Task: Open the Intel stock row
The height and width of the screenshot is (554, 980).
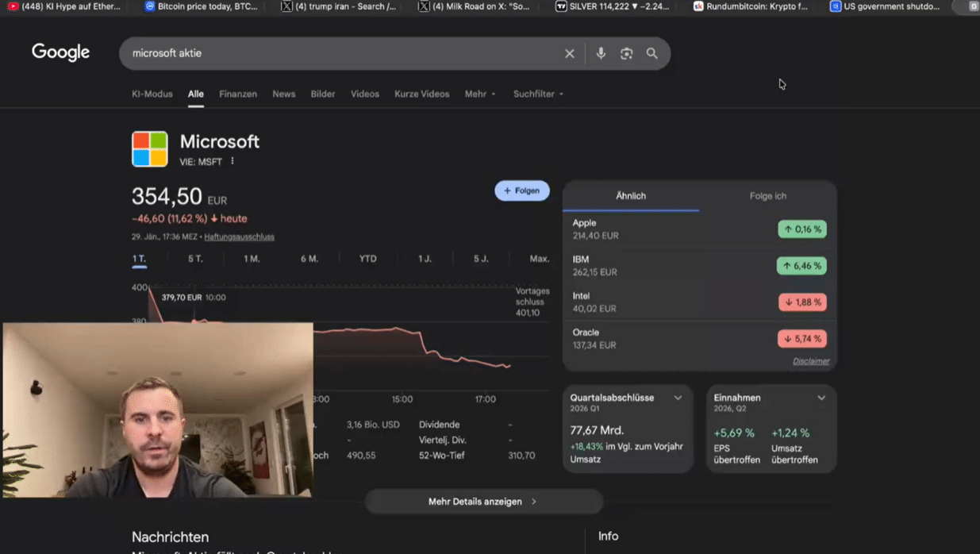Action: click(x=699, y=302)
